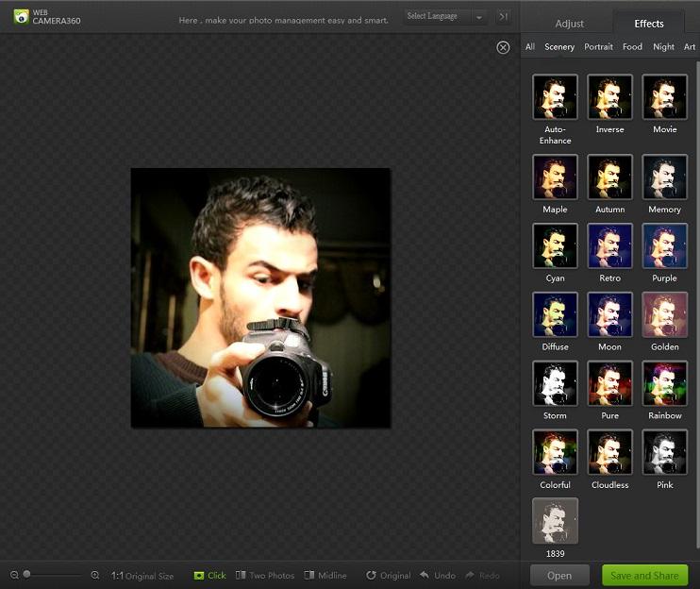
Task: Click the zoom slider handle
Action: coord(27,574)
